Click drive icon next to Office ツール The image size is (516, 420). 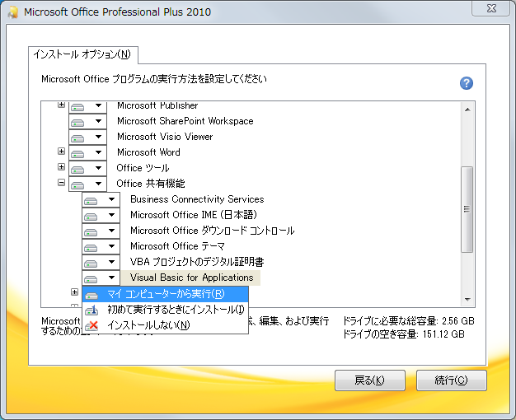coord(77,170)
